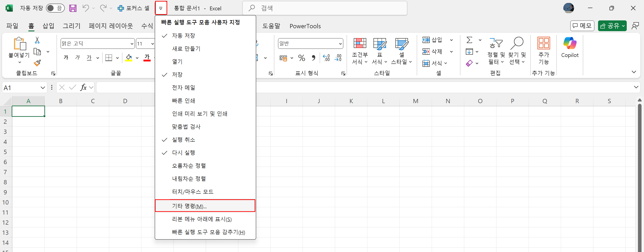
Task: Click the Save floppy disk icon
Action: pyautogui.click(x=73, y=8)
